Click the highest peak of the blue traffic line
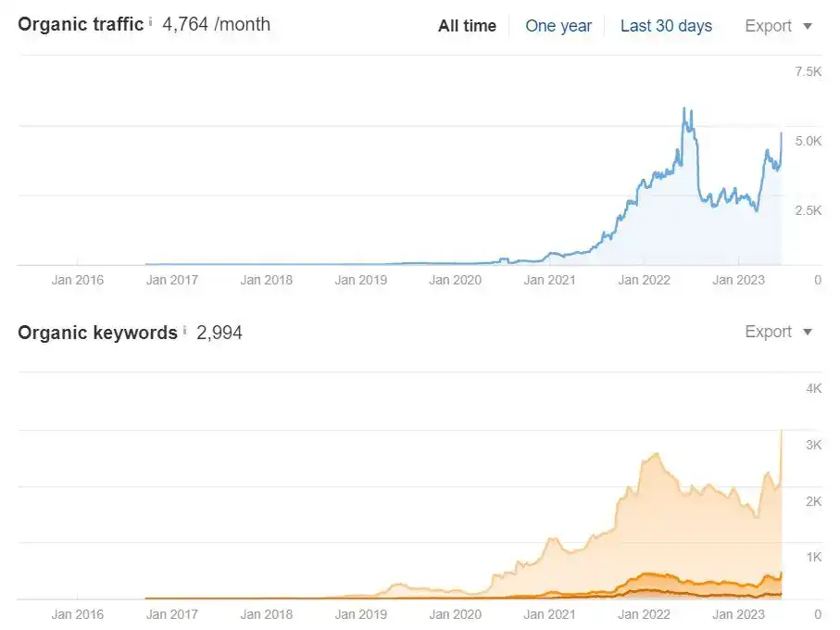The height and width of the screenshot is (630, 840). [684, 109]
